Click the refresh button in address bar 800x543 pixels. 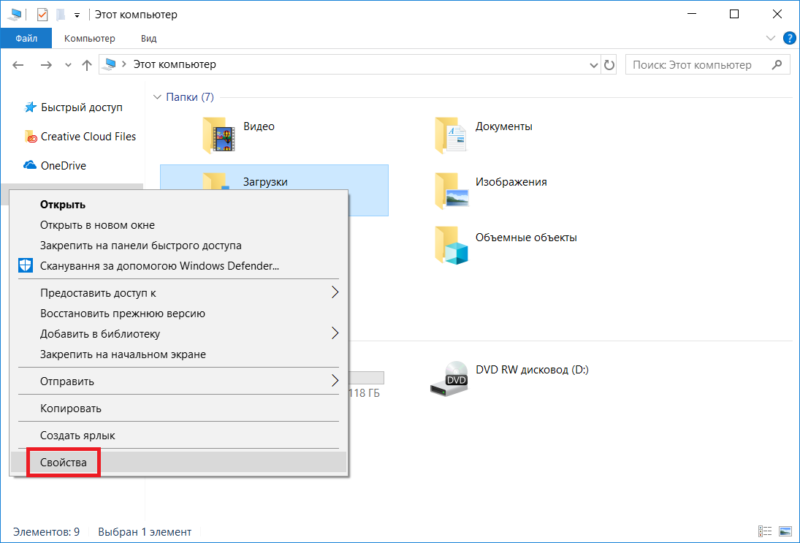point(610,65)
